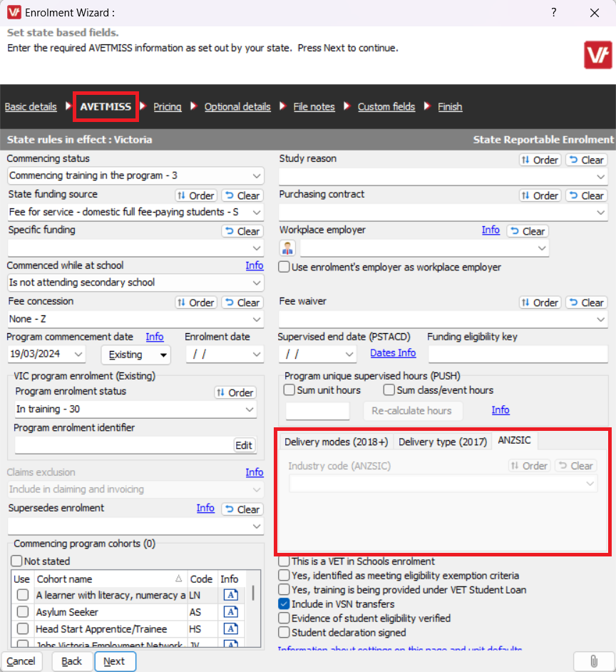The height and width of the screenshot is (672, 616).
Task: Switch to Delivery modes (2018+) tab
Action: point(337,442)
